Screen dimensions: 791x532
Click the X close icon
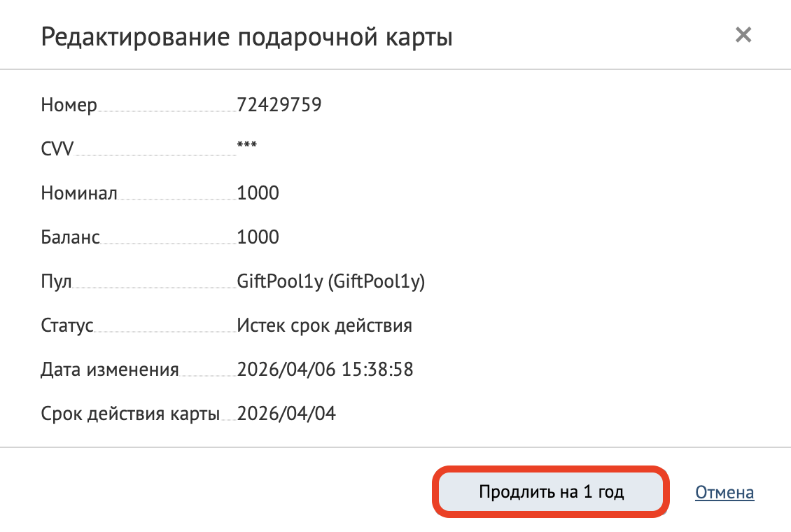(743, 35)
